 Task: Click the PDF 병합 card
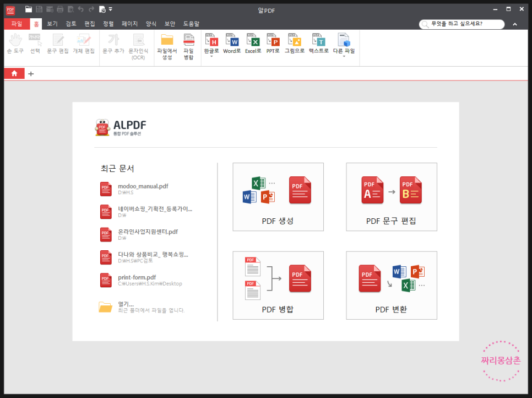click(278, 285)
